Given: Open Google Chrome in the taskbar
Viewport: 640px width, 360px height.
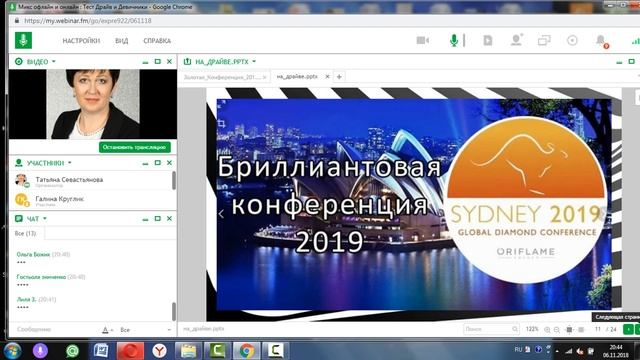Looking at the screenshot, I should coord(247,351).
